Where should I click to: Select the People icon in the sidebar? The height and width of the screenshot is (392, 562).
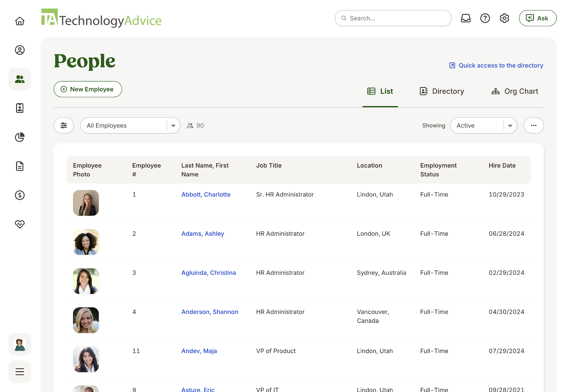20,79
